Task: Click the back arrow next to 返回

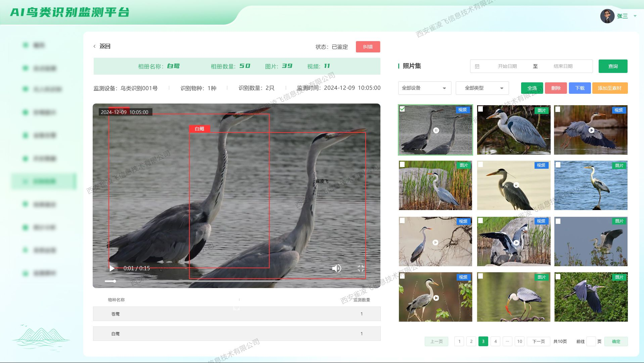Action: tap(95, 46)
